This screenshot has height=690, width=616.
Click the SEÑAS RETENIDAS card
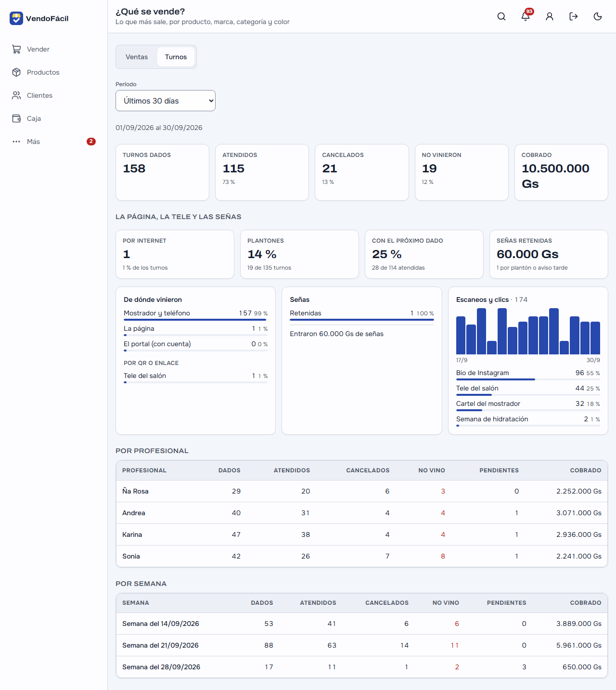(549, 254)
